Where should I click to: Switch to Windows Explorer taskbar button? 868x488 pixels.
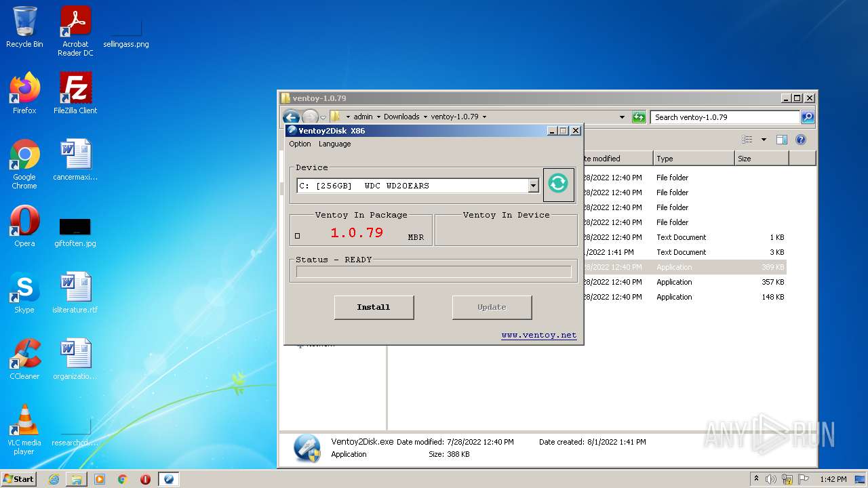[77, 479]
